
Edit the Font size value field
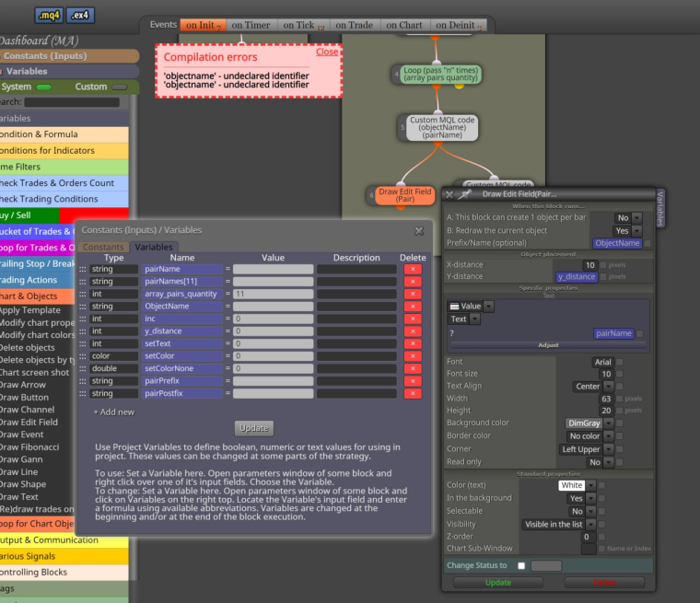pyautogui.click(x=606, y=375)
